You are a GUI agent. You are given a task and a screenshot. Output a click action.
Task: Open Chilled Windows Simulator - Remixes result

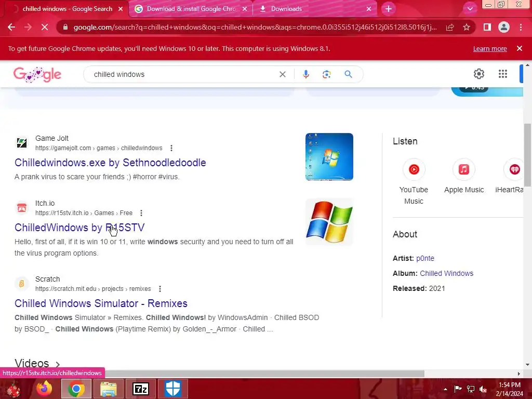(x=101, y=303)
